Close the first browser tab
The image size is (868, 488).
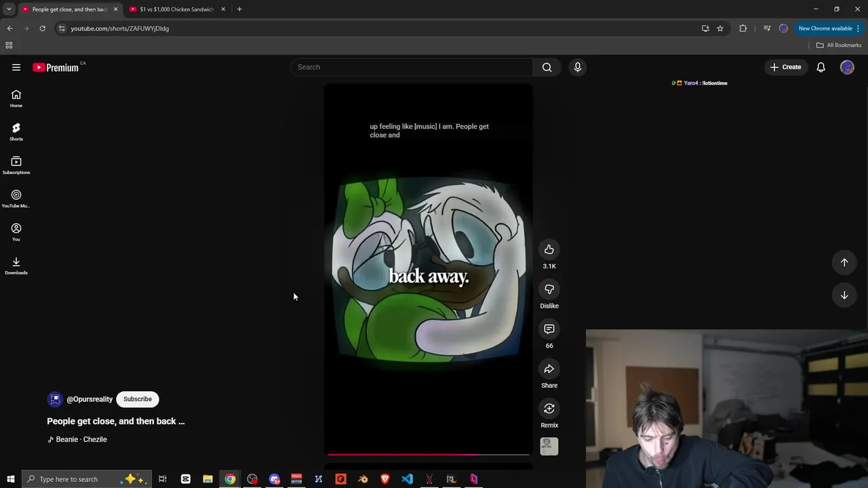115,9
